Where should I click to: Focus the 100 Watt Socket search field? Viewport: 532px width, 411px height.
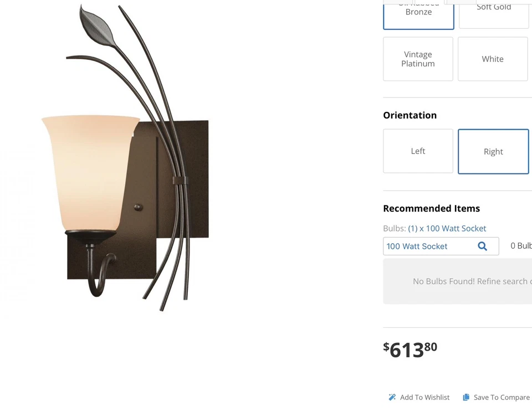click(x=441, y=246)
